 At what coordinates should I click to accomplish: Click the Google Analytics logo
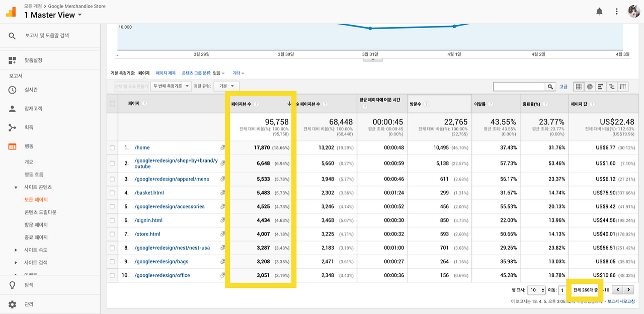pos(11,12)
